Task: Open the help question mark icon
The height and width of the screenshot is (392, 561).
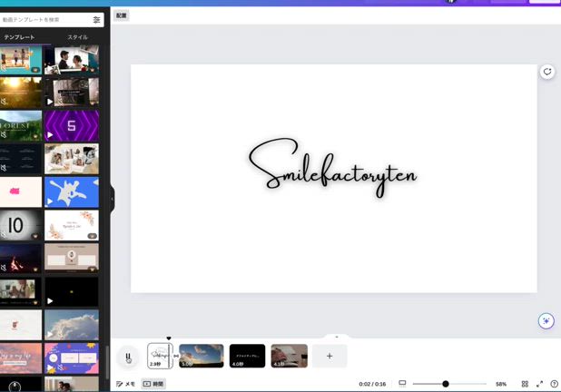Action: click(555, 384)
